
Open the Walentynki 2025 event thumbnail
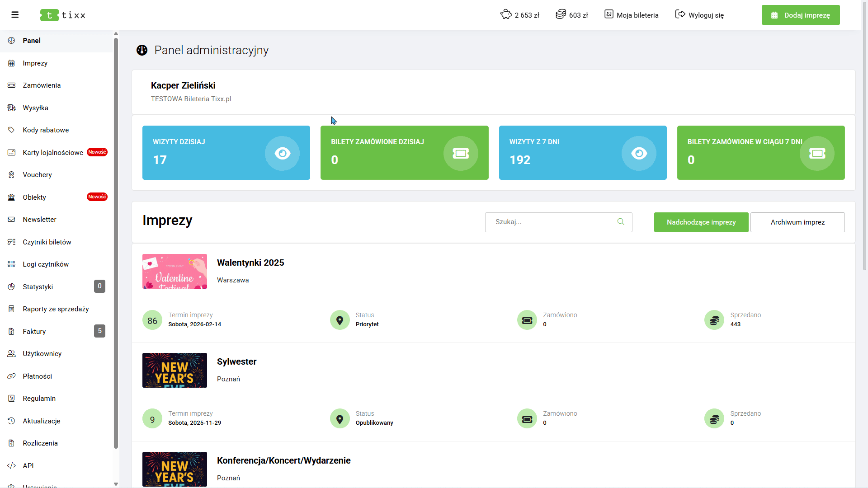click(175, 271)
